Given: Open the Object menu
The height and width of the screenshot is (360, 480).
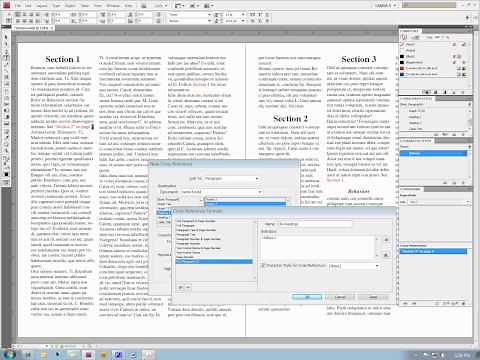Looking at the screenshot, I should point(70,6).
